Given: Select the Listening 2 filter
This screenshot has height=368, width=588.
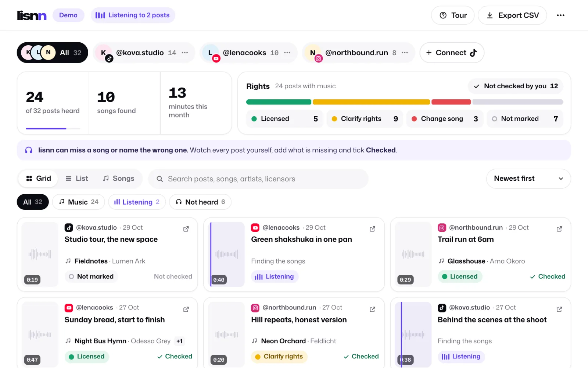Looking at the screenshot, I should click(x=137, y=202).
